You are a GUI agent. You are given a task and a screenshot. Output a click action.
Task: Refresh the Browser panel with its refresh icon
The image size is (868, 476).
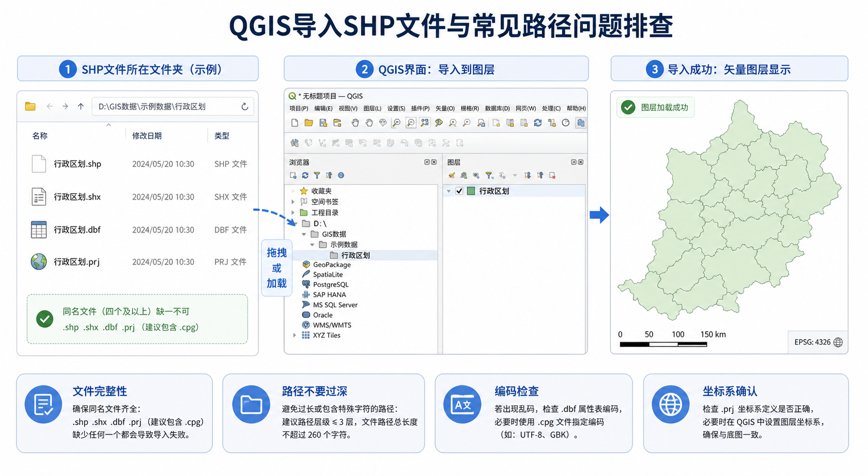point(305,175)
